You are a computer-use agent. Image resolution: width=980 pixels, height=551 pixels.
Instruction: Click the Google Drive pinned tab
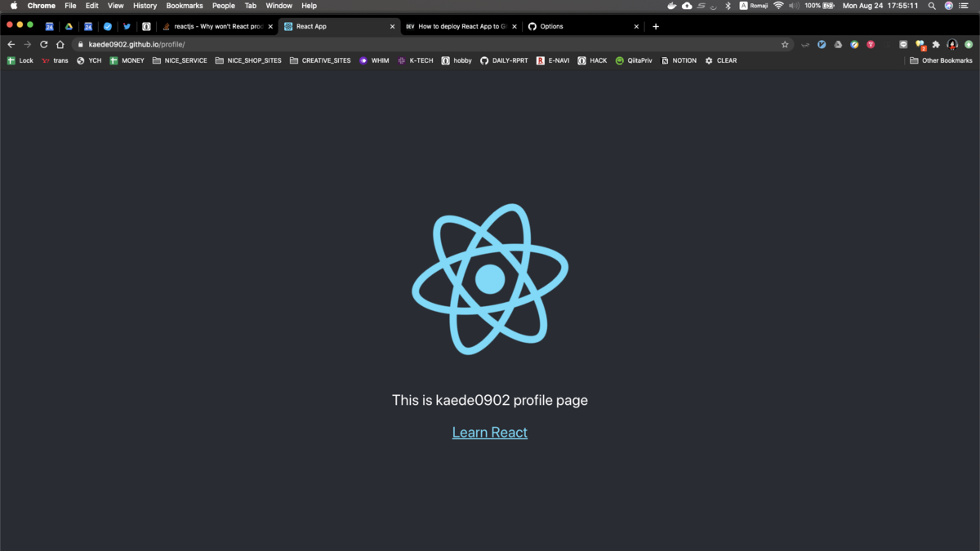tap(68, 26)
